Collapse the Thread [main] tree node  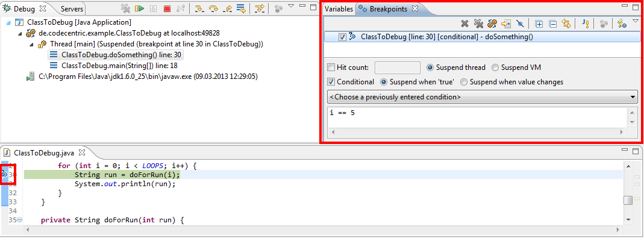(31, 44)
